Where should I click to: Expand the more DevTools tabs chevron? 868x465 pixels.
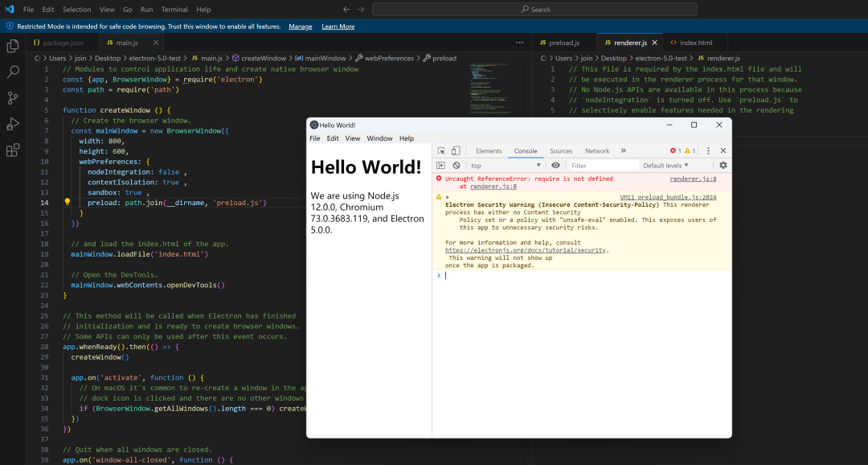coord(623,150)
